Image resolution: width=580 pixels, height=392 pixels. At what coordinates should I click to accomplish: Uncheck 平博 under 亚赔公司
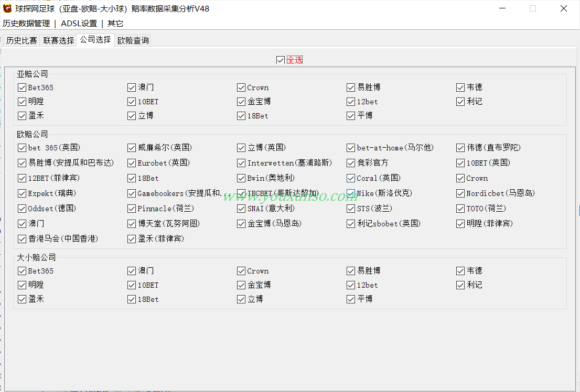[351, 116]
